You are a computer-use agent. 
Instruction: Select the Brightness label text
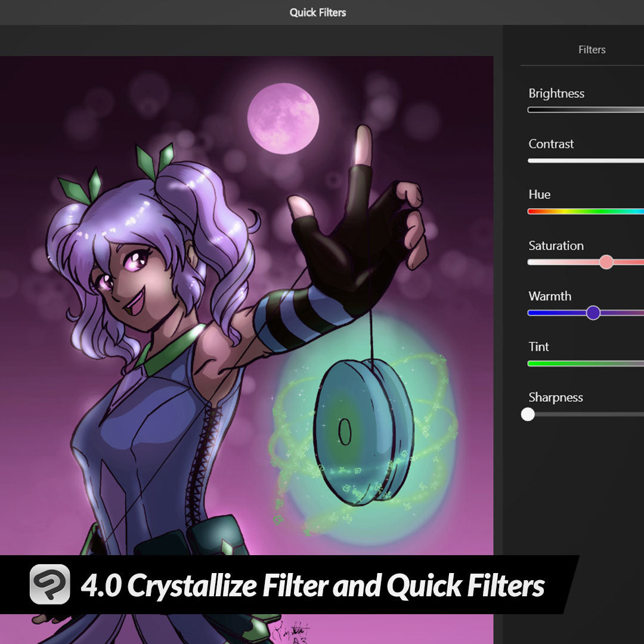point(556,94)
